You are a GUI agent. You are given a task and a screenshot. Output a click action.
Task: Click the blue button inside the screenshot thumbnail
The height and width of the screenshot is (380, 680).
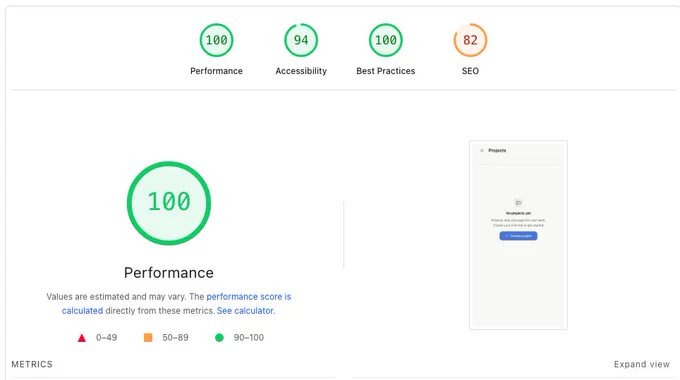pos(518,236)
